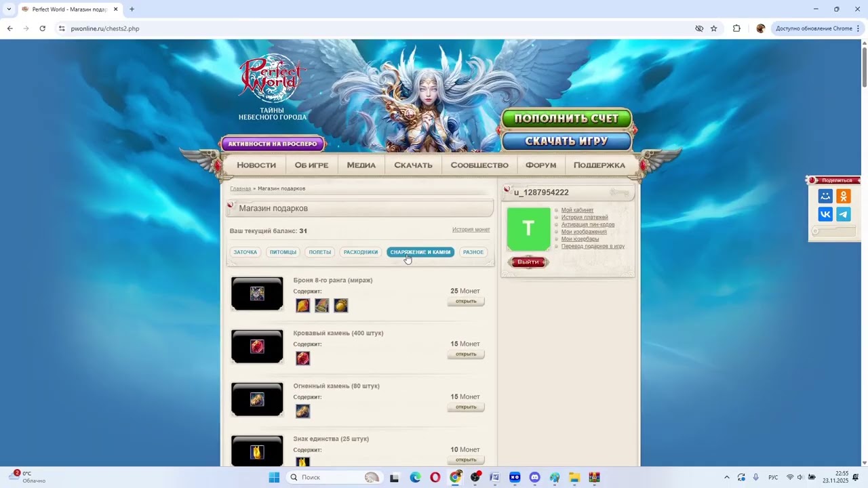The width and height of the screenshot is (868, 488).
Task: Select the Снаряжение и камни tab
Action: coord(420,252)
